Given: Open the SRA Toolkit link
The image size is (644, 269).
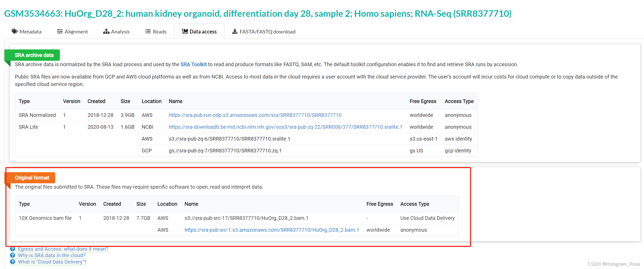Looking at the screenshot, I should point(193,64).
